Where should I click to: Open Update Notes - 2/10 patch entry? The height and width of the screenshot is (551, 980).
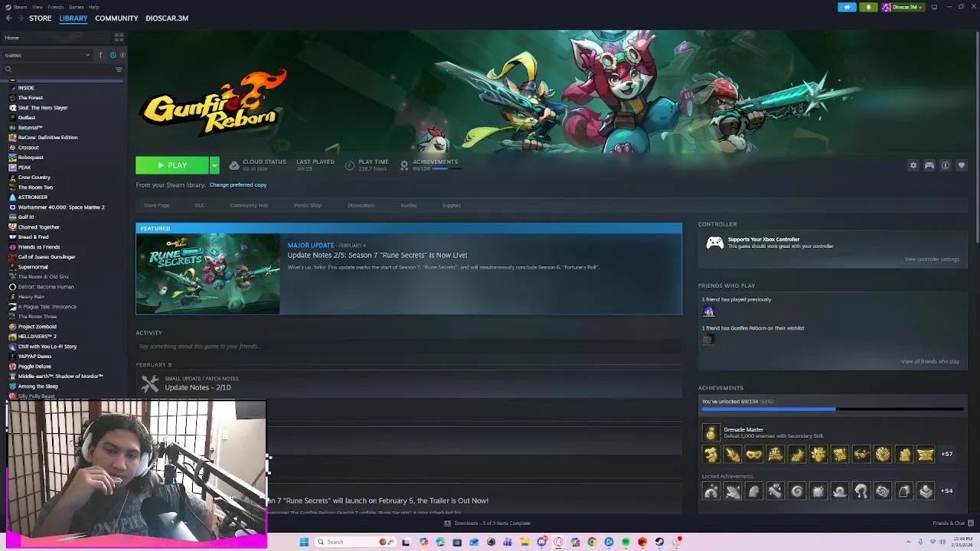pos(198,387)
